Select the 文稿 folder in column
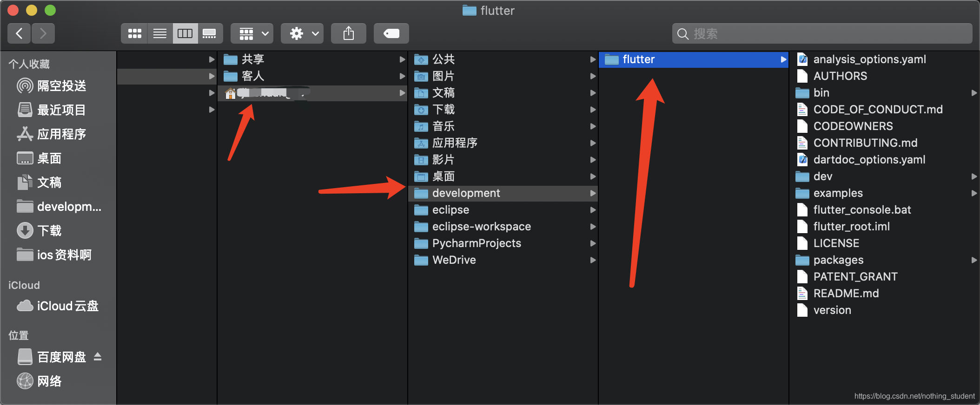This screenshot has height=405, width=980. click(503, 93)
